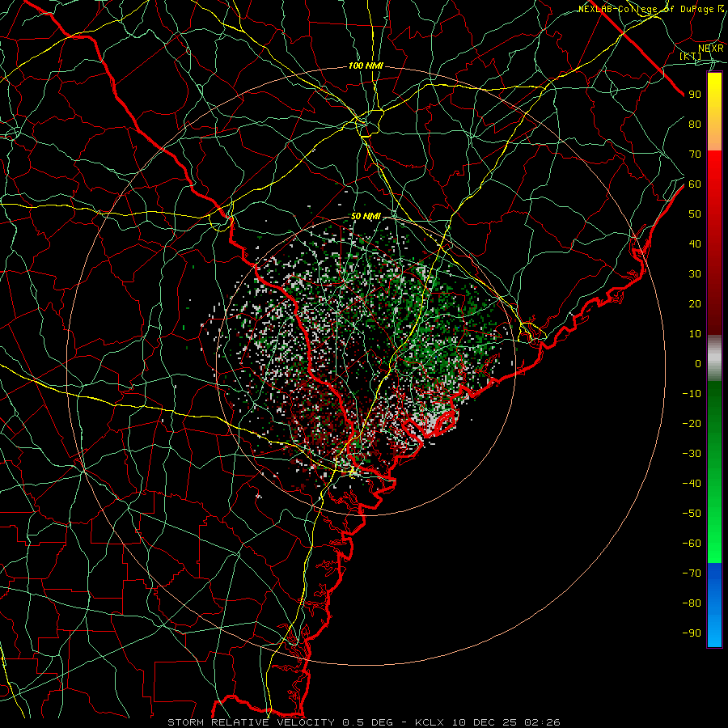
Task: Click the scale value "40"
Action: pyautogui.click(x=695, y=244)
